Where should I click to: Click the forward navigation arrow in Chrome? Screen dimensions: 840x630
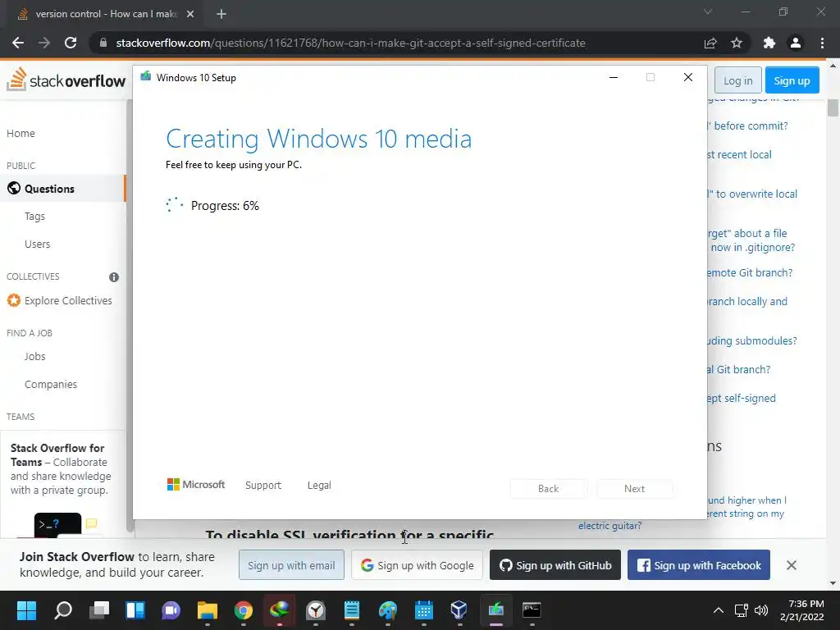click(44, 43)
